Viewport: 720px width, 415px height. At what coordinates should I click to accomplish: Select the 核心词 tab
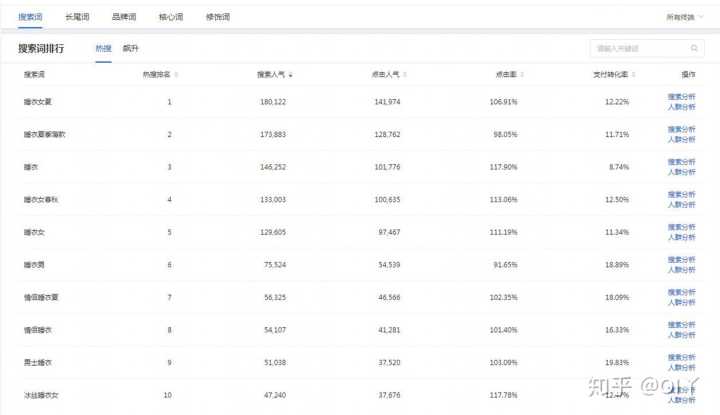click(171, 17)
